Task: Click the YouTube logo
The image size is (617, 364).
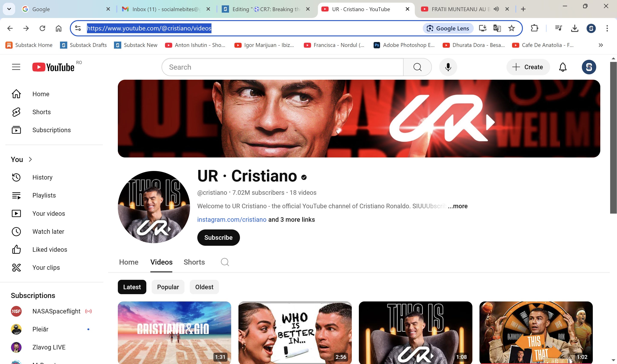Action: point(54,67)
